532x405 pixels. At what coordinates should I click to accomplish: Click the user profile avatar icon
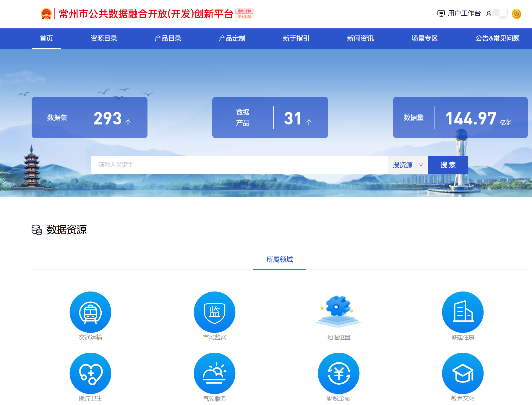[x=489, y=14]
